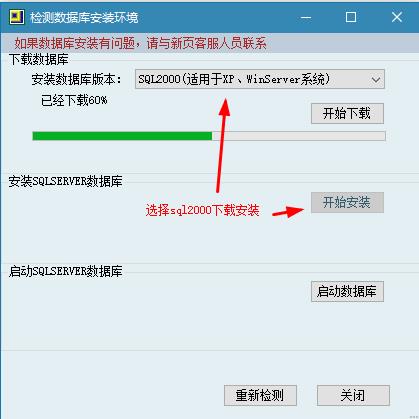The height and width of the screenshot is (419, 419).
Task: Select the 启动SQLSERVER数据库 section header
Action: point(65,271)
